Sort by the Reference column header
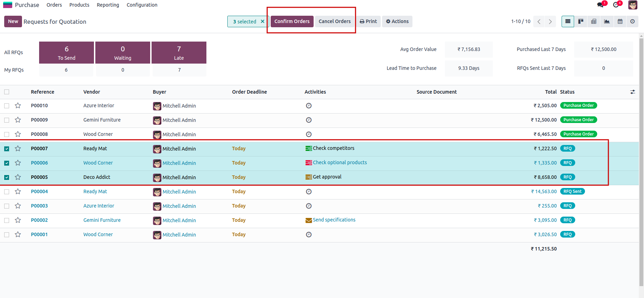The image size is (644, 298). tap(43, 92)
